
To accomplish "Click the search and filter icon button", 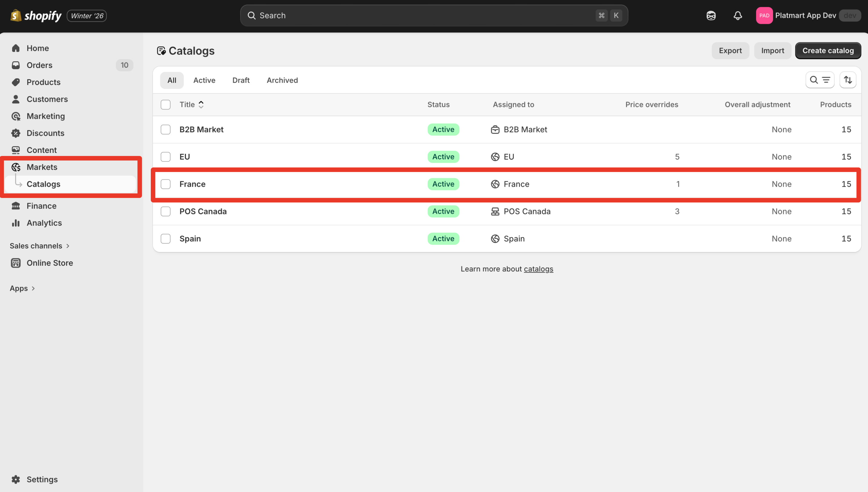I will 820,80.
